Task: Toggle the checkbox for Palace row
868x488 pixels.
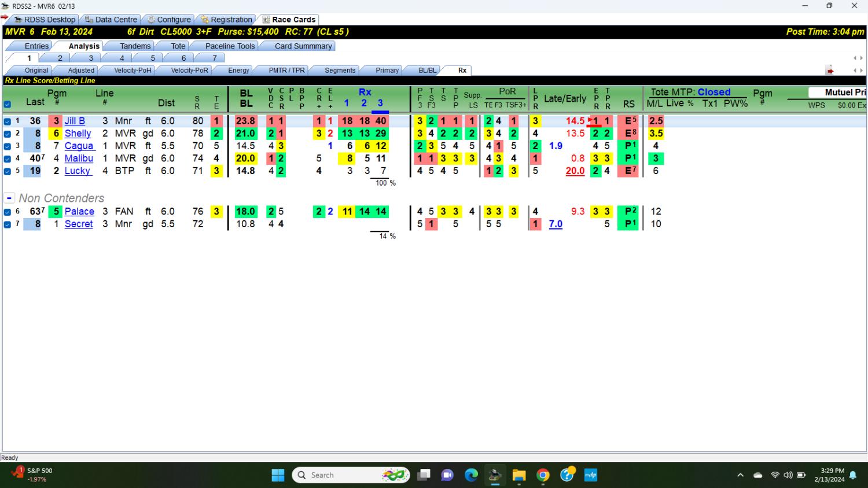Action: [8, 212]
